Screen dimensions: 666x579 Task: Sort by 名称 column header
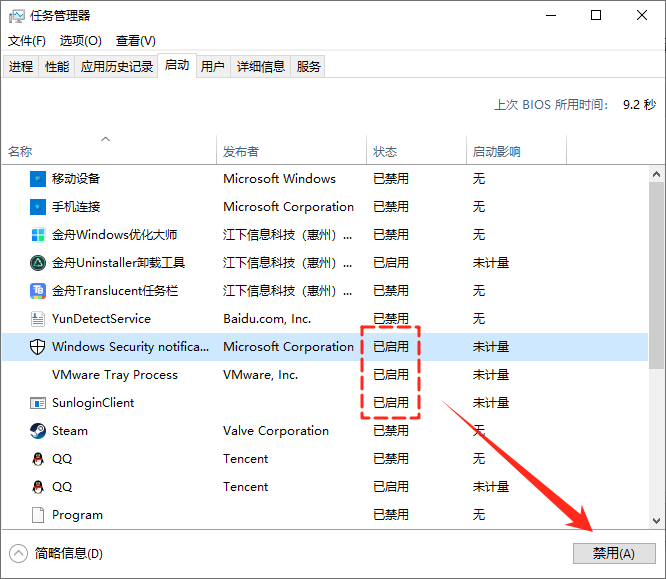20,152
